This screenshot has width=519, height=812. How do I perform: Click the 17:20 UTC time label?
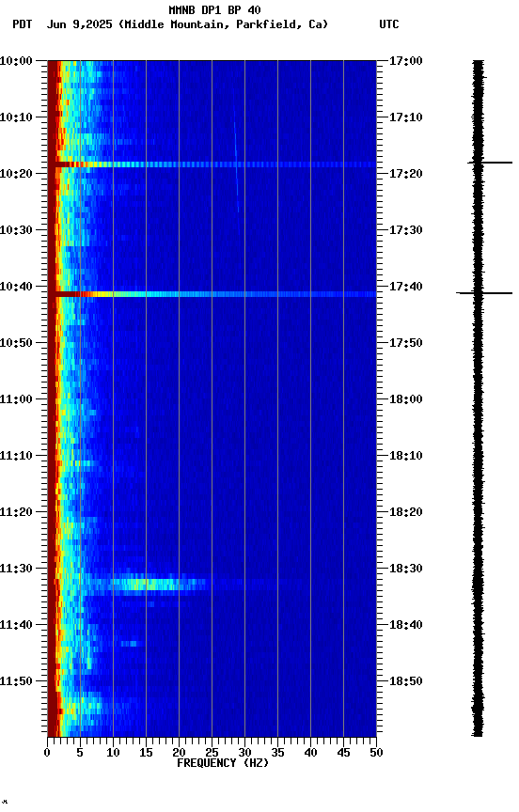[406, 174]
